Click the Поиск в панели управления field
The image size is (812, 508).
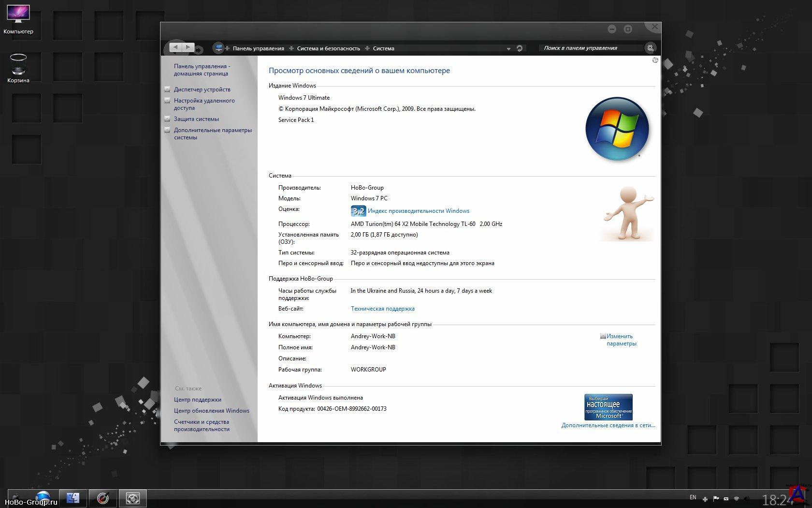[590, 48]
